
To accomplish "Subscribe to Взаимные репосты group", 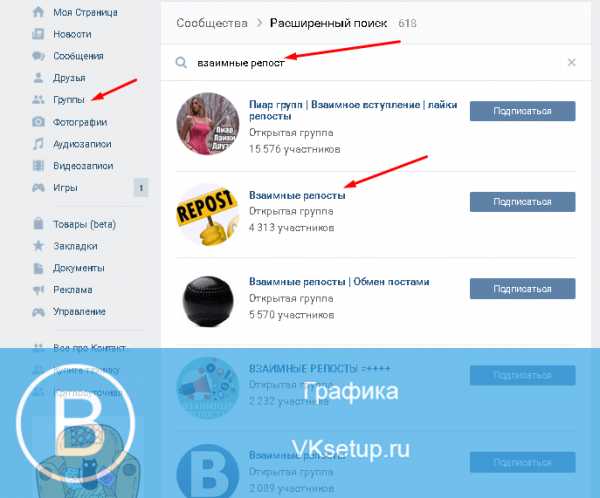I will (x=523, y=202).
